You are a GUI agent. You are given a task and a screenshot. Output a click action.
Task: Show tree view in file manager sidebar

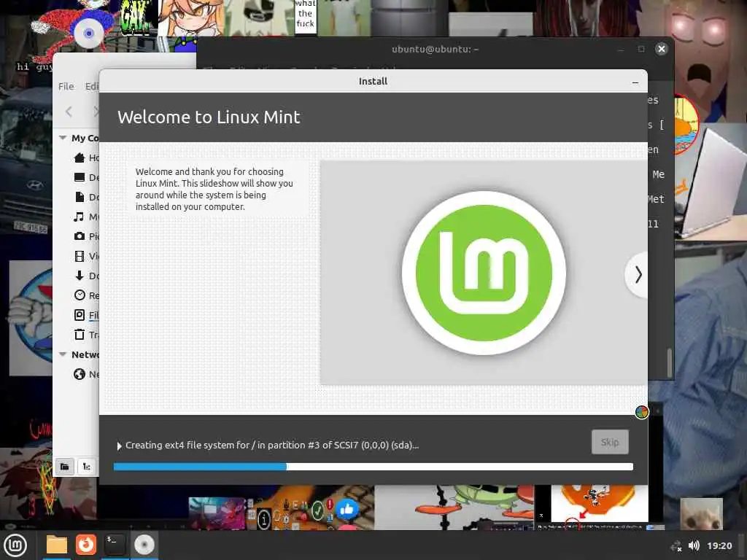[x=87, y=467]
